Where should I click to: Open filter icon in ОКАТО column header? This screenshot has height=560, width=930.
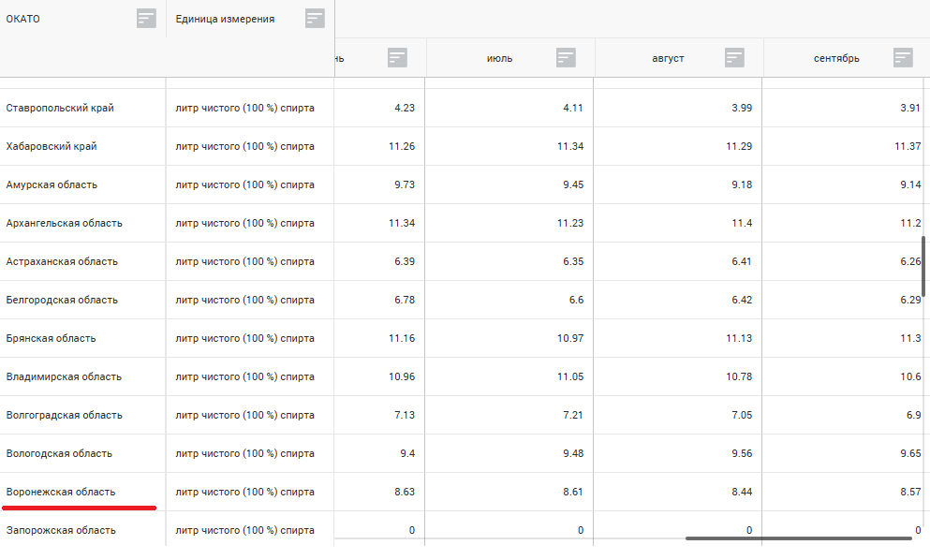click(146, 18)
